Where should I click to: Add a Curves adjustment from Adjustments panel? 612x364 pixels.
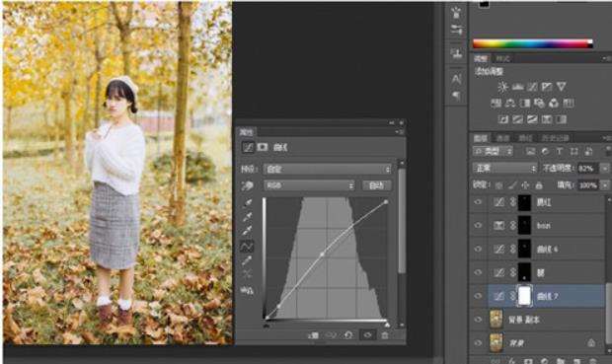click(x=532, y=87)
